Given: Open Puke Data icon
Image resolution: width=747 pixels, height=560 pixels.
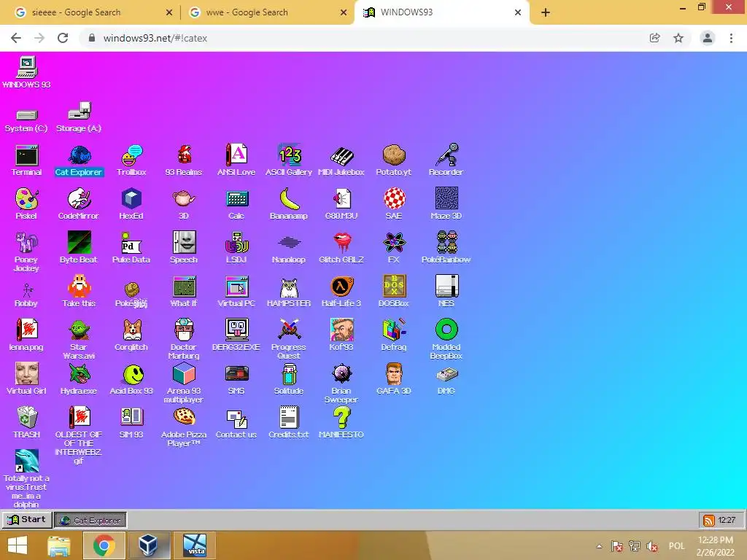Looking at the screenshot, I should pos(131,247).
